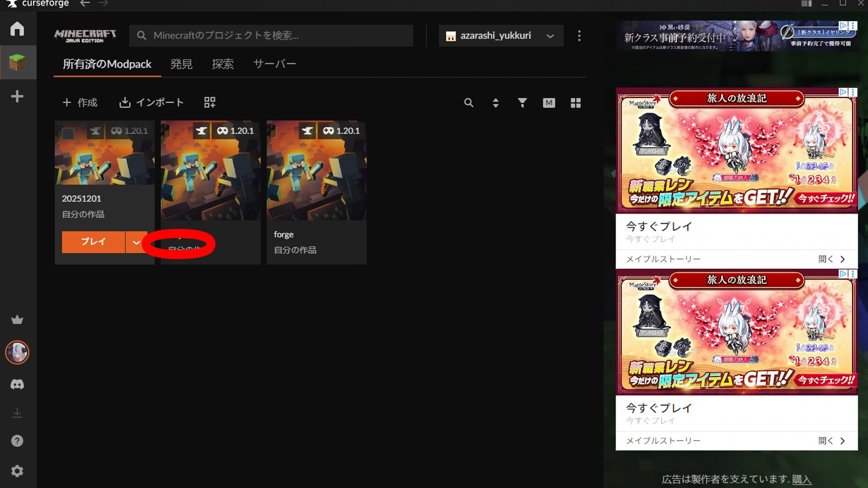This screenshot has width=868, height=488.
Task: Click the second 今すぐプレイ ad heading
Action: pos(659,408)
